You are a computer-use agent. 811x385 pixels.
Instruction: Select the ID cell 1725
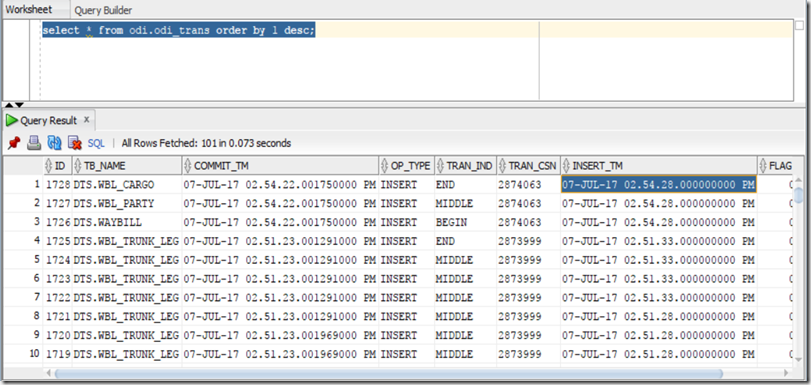point(57,241)
